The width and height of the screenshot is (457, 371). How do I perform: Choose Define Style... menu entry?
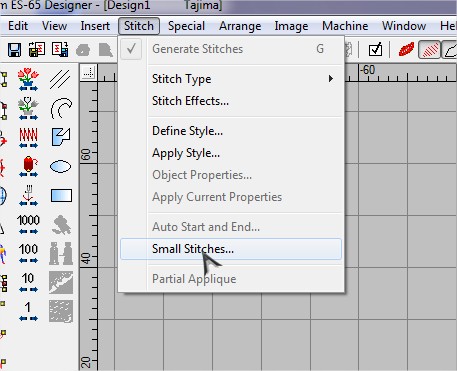tap(231, 131)
